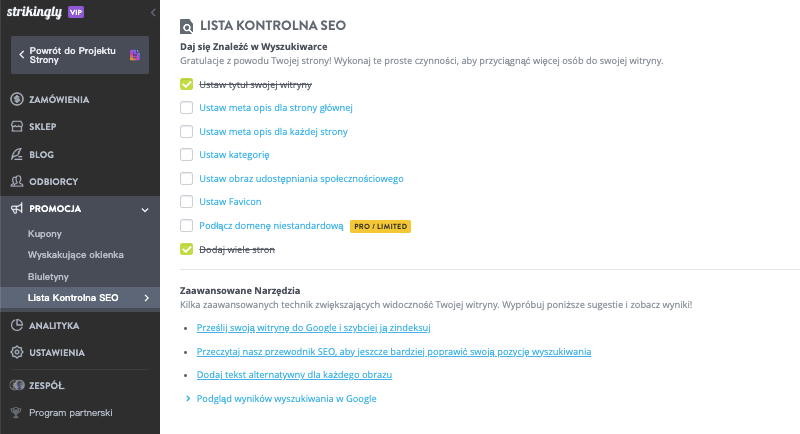Click Powrót do Projektu Strony button
Viewport: 800px width, 434px height.
pyautogui.click(x=80, y=55)
